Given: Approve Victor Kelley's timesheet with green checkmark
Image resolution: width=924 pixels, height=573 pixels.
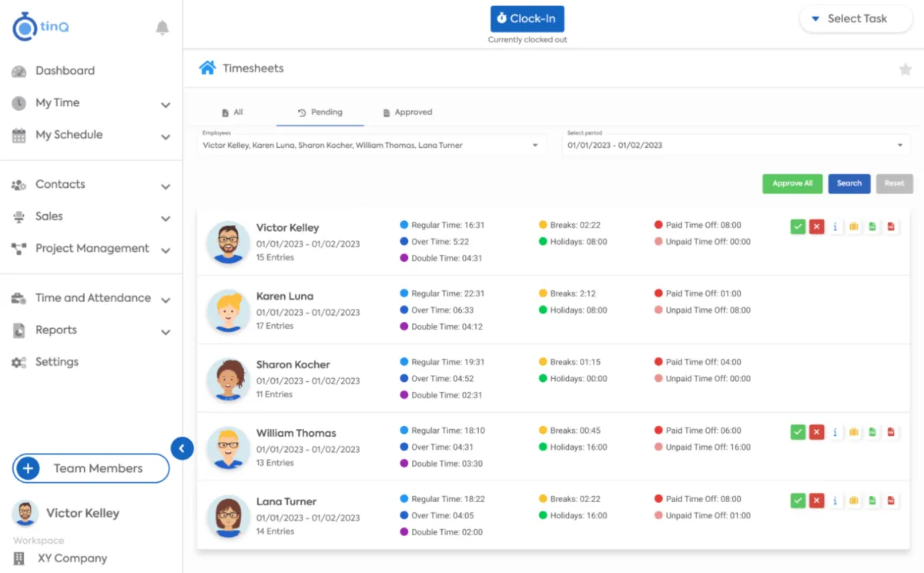Looking at the screenshot, I should coord(798,226).
